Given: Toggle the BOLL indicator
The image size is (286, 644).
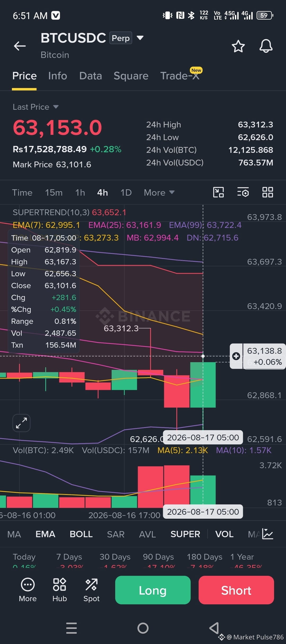Looking at the screenshot, I should (x=81, y=534).
